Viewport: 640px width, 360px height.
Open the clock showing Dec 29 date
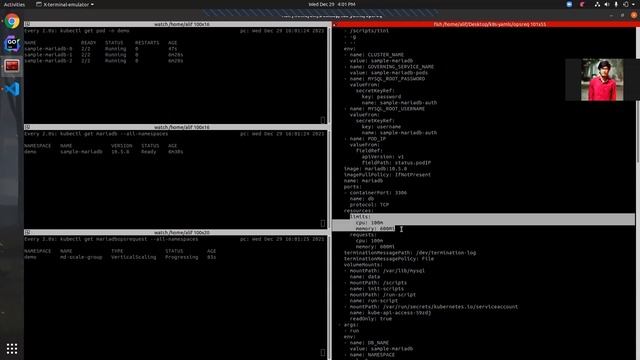(x=332, y=4)
